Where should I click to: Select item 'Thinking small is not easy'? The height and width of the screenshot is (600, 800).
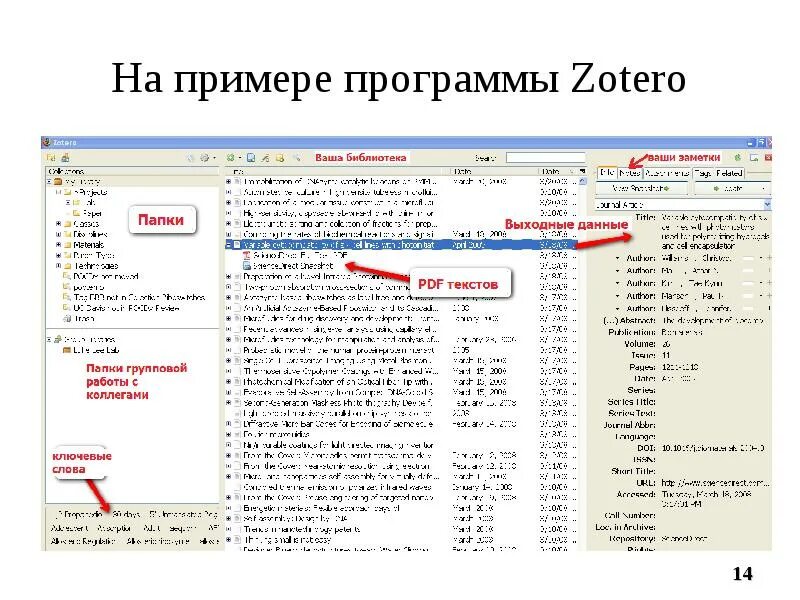[287, 540]
